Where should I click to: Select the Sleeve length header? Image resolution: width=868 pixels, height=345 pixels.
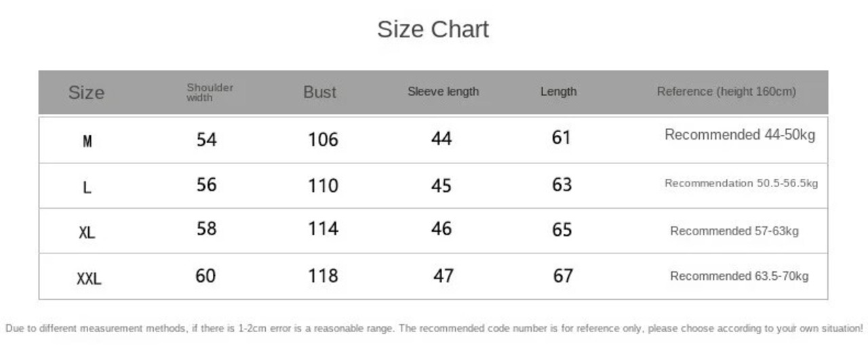coord(443,92)
